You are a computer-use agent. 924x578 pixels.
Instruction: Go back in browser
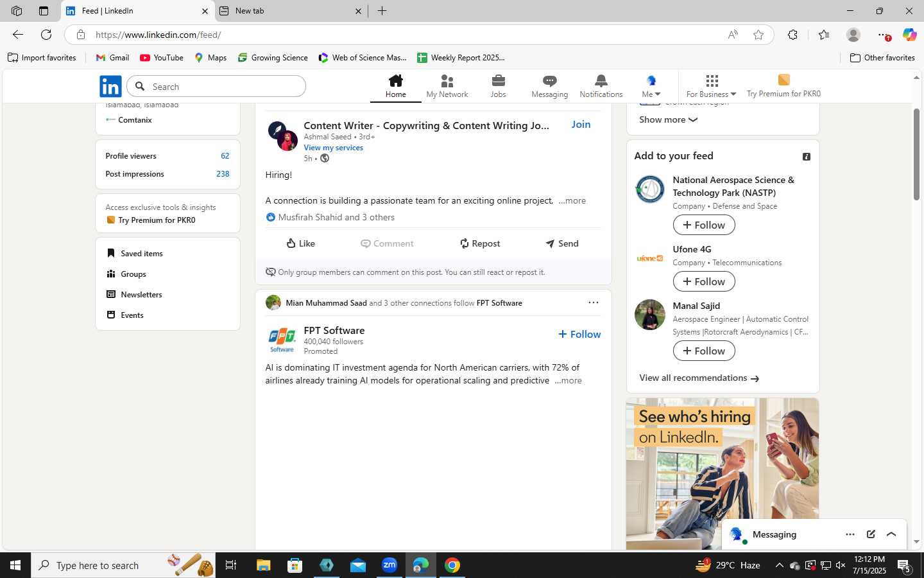18,35
